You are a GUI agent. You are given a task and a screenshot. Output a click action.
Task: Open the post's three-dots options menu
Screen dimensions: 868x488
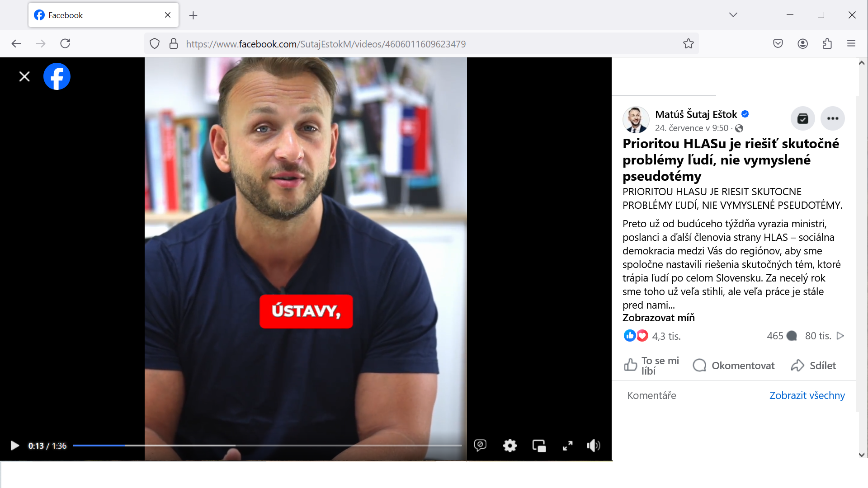tap(833, 118)
